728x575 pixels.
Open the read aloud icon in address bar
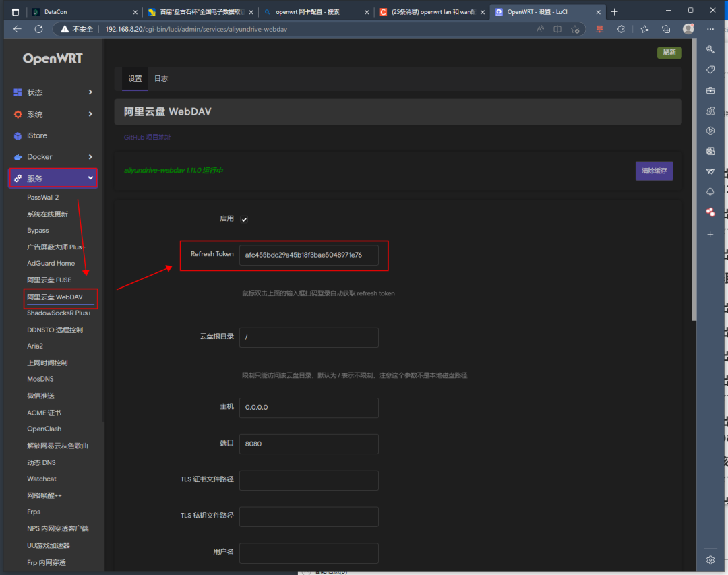tap(540, 29)
